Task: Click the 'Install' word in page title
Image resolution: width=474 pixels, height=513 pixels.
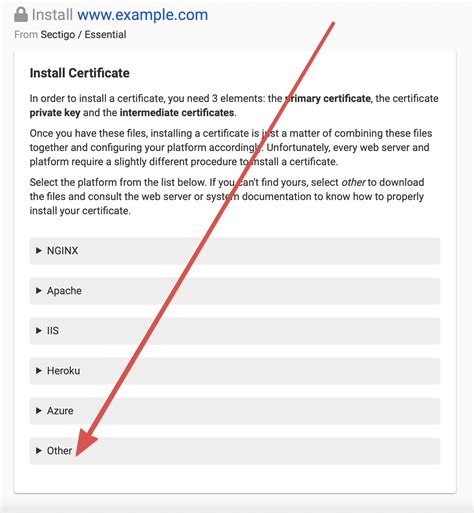Action: coord(52,15)
